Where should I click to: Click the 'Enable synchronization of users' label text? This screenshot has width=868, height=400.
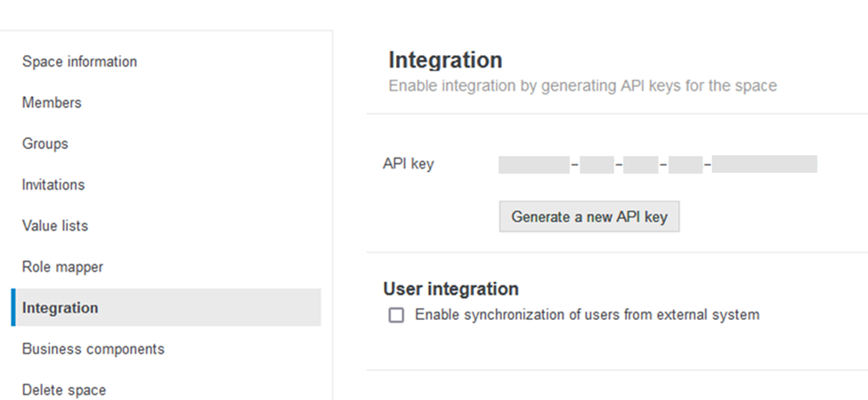[587, 314]
